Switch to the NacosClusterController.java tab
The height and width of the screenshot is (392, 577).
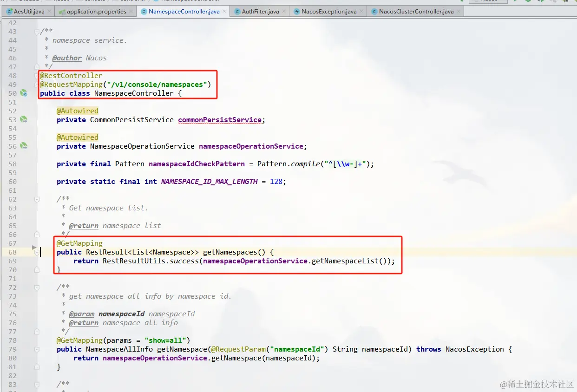[416, 11]
